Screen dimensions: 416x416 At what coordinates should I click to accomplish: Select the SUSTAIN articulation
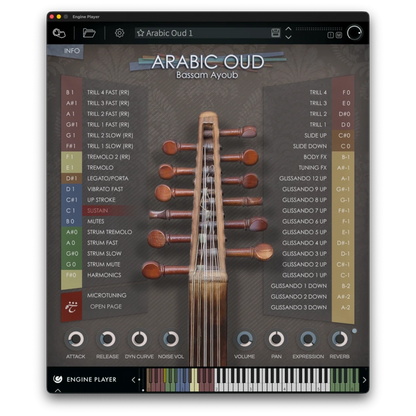(x=98, y=210)
